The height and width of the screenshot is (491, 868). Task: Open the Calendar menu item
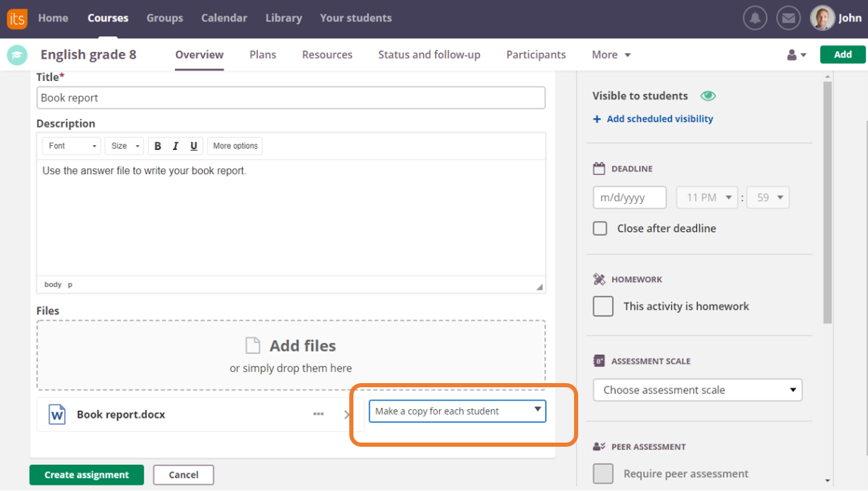tap(224, 18)
